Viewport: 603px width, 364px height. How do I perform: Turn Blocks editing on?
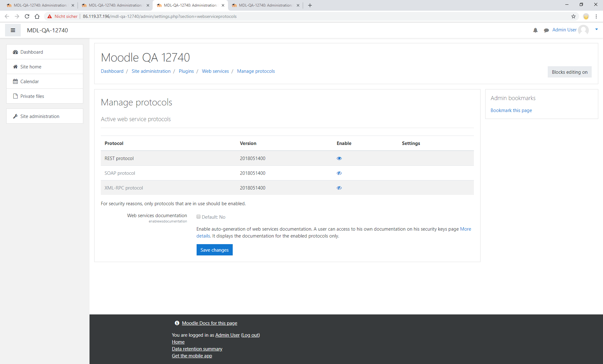(569, 72)
